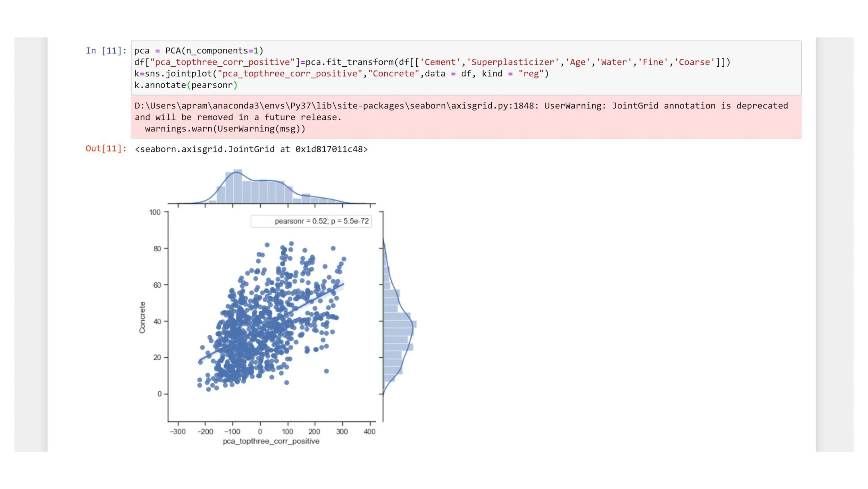Click the Concrete y-axis label

click(142, 317)
